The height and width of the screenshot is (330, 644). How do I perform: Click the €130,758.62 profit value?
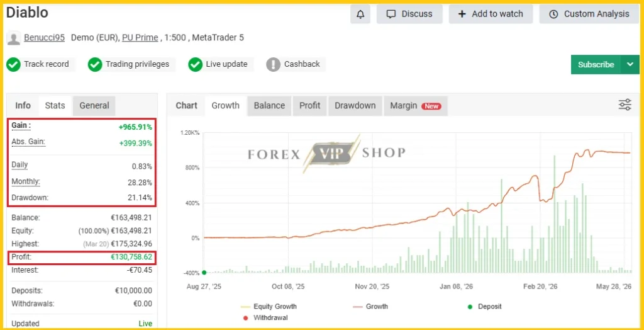coord(131,257)
